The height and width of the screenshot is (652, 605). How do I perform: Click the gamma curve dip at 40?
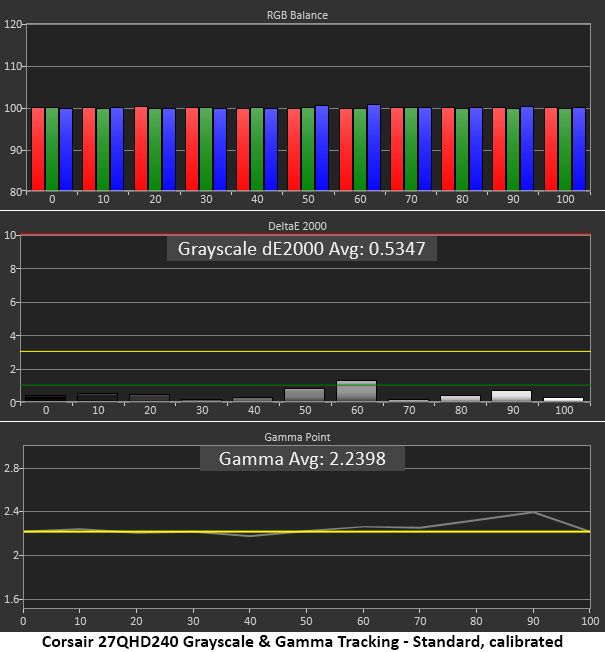249,536
